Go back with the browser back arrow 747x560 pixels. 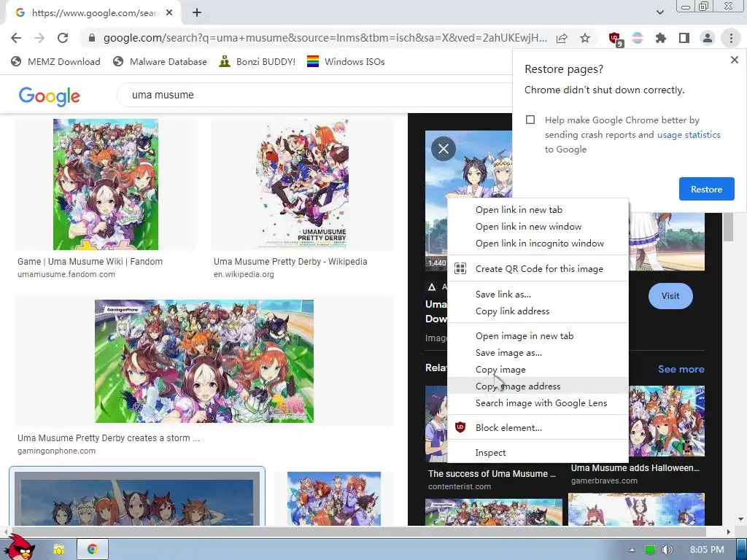pos(16,38)
